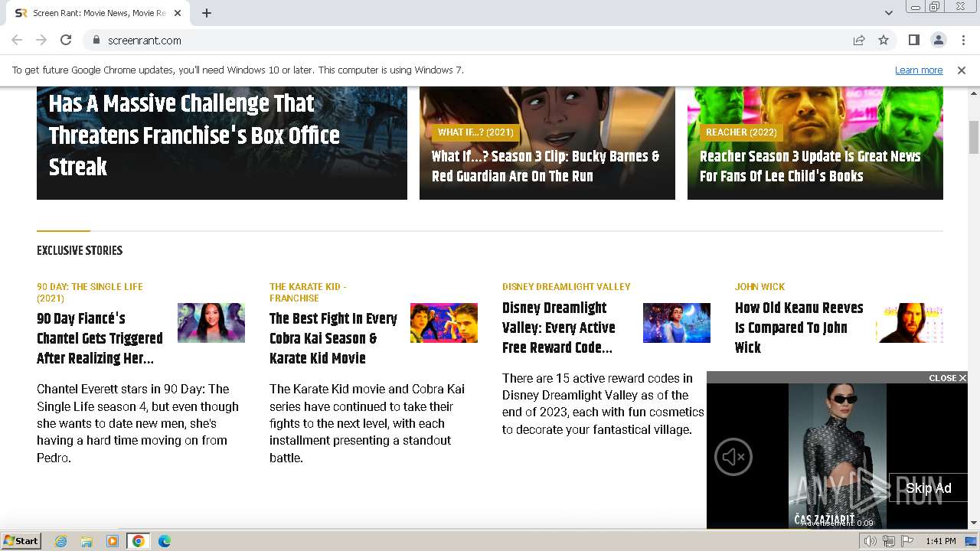
Task: Click the scrollbar up arrow
Action: point(974,93)
